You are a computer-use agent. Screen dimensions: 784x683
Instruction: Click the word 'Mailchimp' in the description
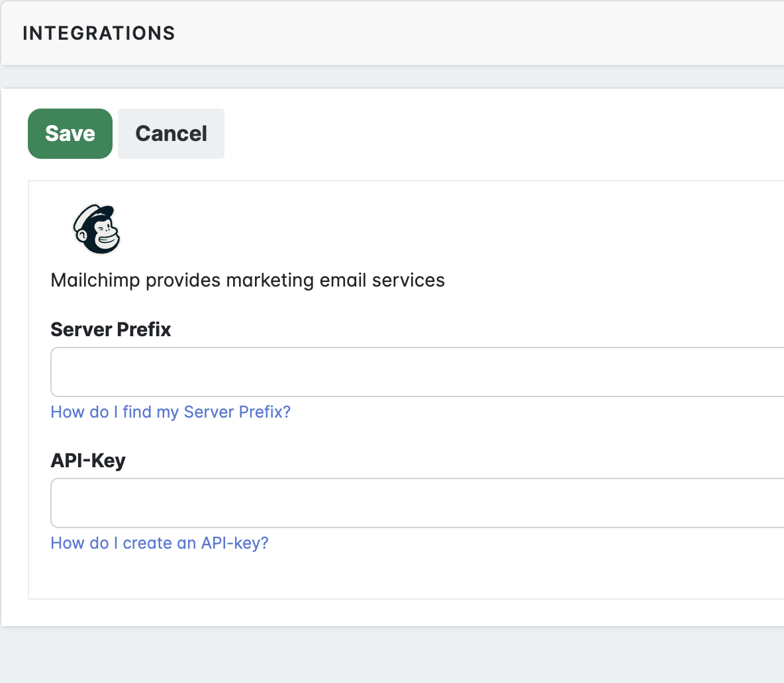(95, 281)
